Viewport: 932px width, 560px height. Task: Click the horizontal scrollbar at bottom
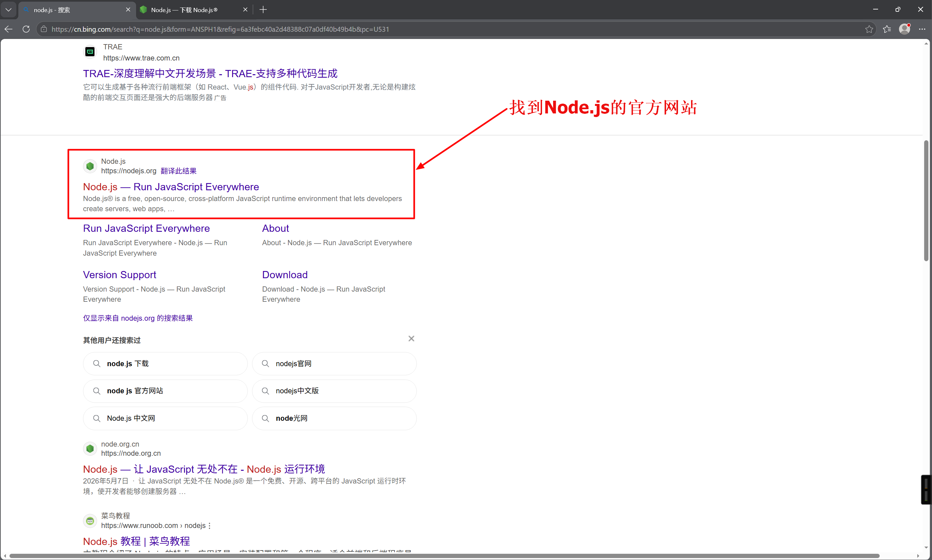pyautogui.click(x=445, y=556)
